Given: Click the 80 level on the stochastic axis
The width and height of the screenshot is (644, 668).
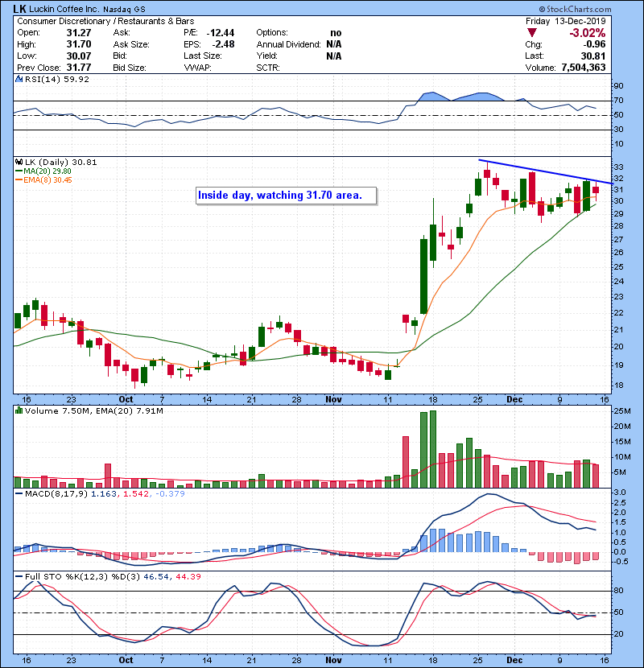Looking at the screenshot, I should (x=618, y=591).
